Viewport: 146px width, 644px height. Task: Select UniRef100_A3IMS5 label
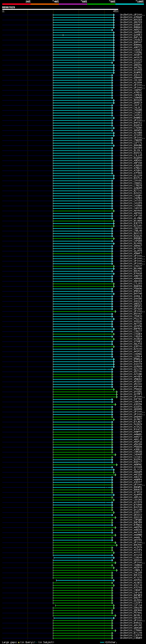point(131,70)
